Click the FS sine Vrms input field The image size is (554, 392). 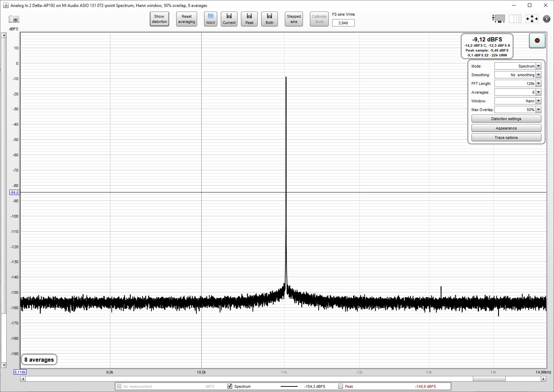click(343, 23)
